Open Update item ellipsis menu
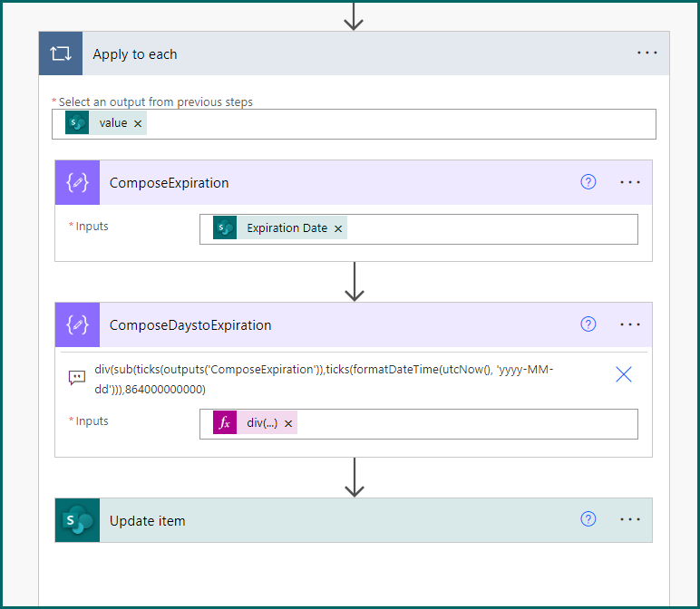 (x=630, y=519)
